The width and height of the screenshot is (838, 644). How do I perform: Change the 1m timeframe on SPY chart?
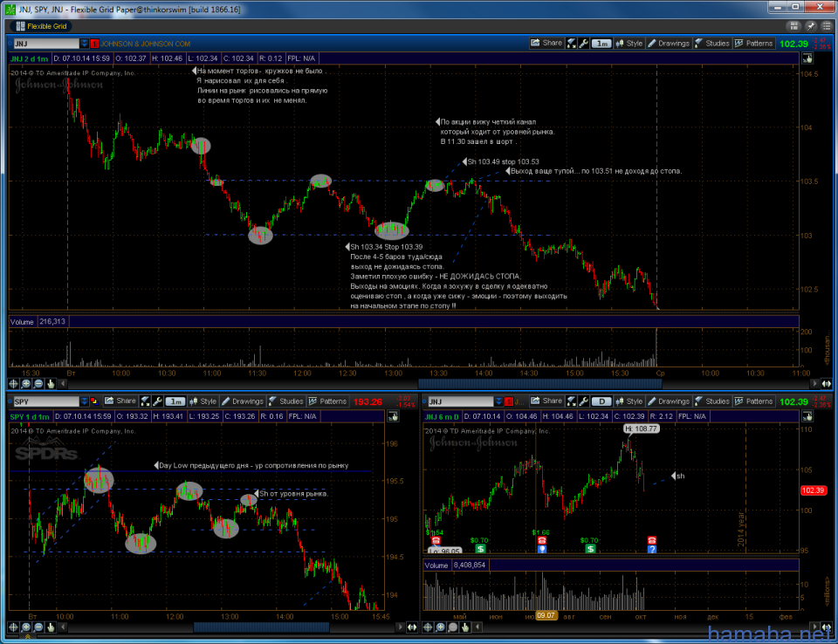[175, 401]
